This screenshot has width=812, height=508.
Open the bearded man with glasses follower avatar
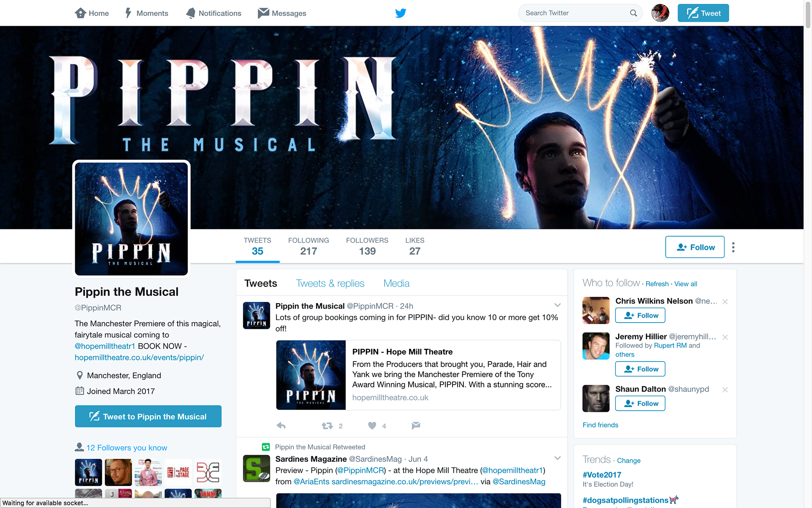(x=118, y=472)
